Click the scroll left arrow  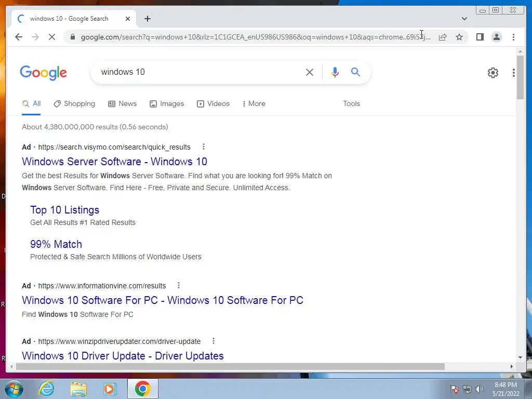point(11,366)
